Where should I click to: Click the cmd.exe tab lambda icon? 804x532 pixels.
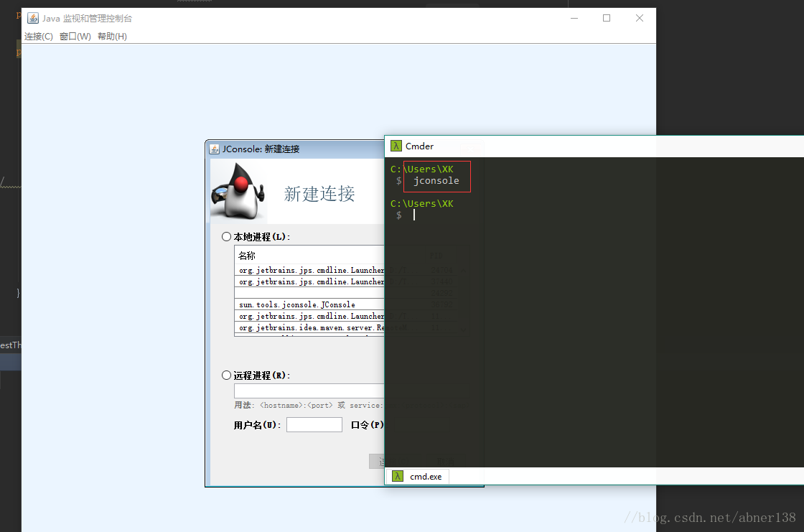click(398, 477)
